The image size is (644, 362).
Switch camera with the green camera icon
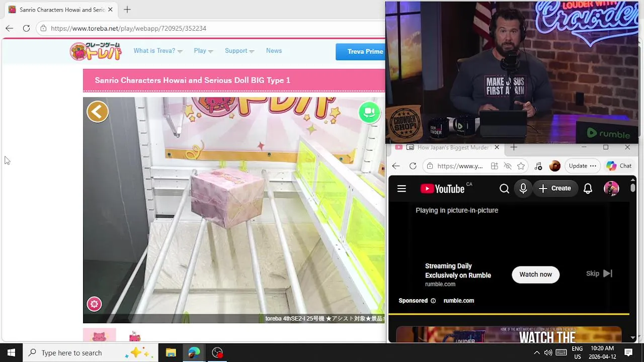(x=369, y=112)
